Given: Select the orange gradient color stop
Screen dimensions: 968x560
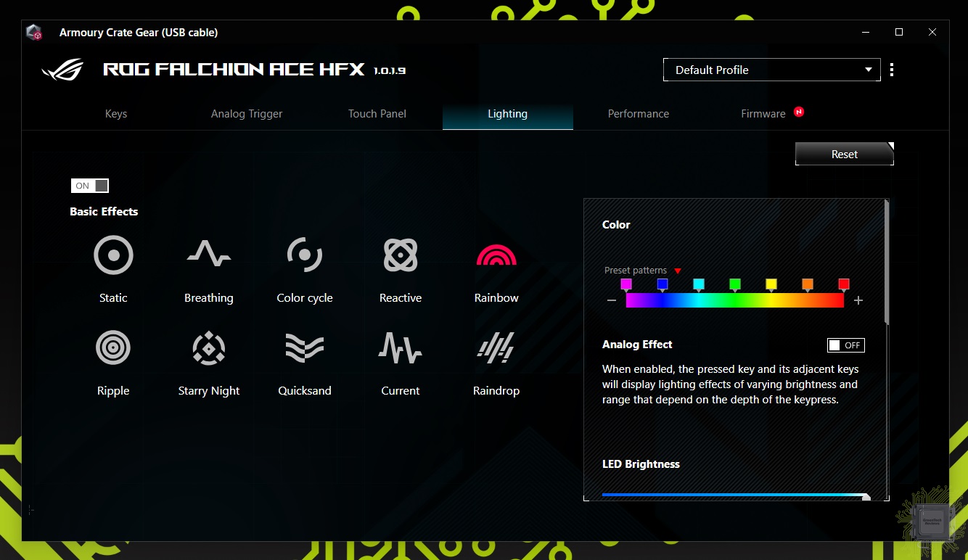Looking at the screenshot, I should (x=808, y=284).
